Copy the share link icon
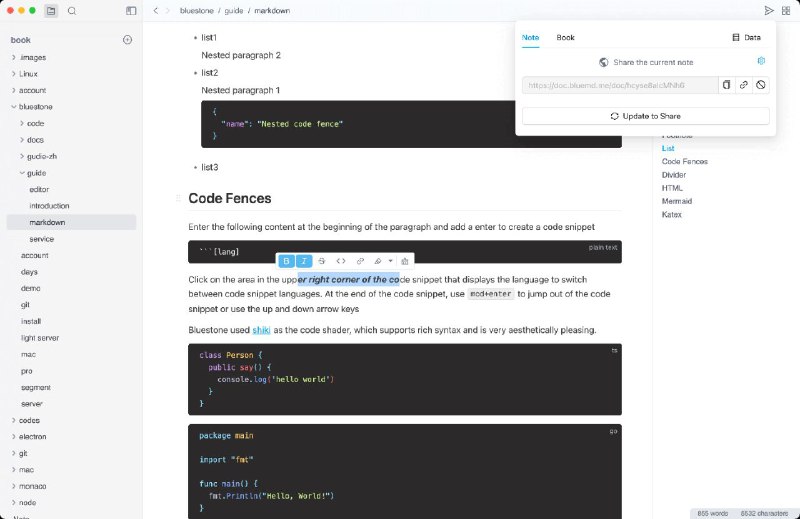Image resolution: width=800 pixels, height=519 pixels. pyautogui.click(x=727, y=85)
